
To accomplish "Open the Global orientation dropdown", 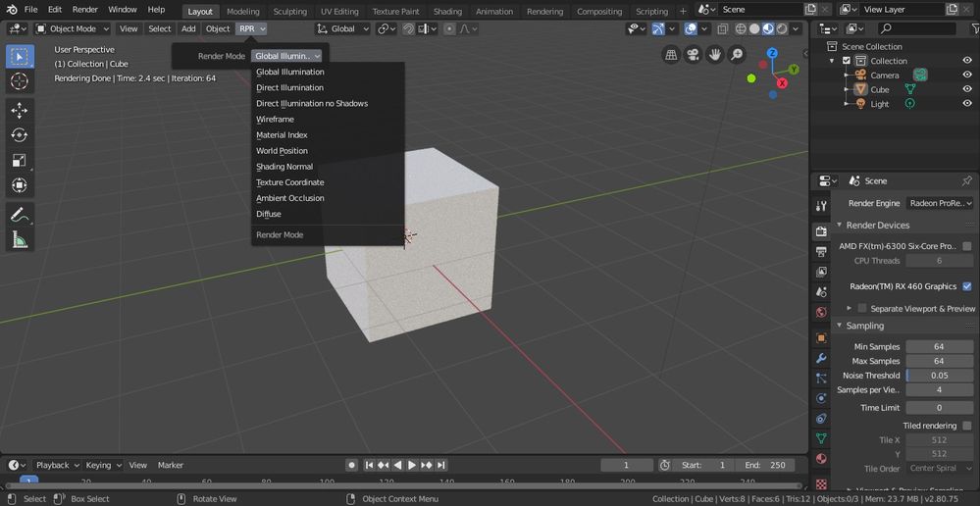I will (x=342, y=28).
